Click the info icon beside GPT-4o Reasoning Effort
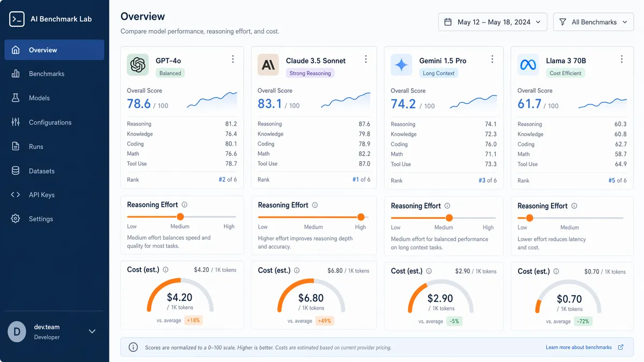 point(185,205)
